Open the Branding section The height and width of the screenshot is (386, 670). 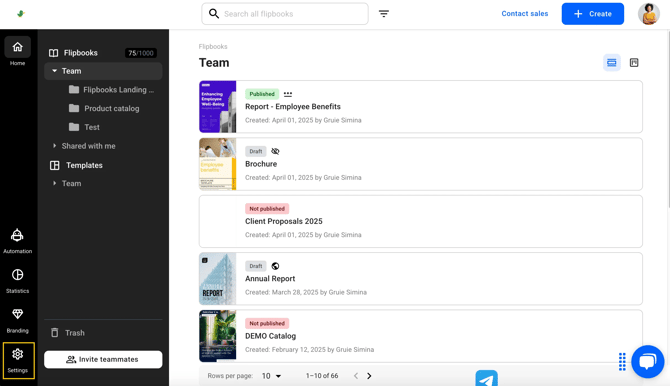point(18,321)
